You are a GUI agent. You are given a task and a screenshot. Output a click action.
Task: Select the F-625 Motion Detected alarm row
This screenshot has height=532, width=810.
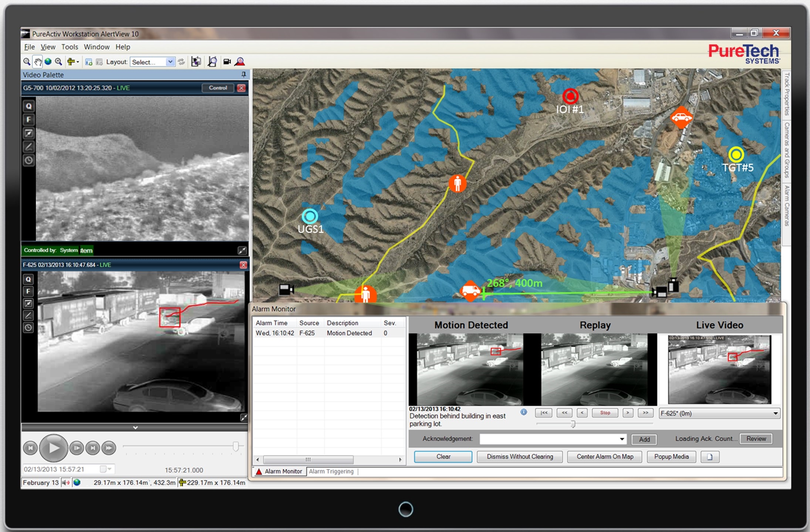tap(325, 333)
